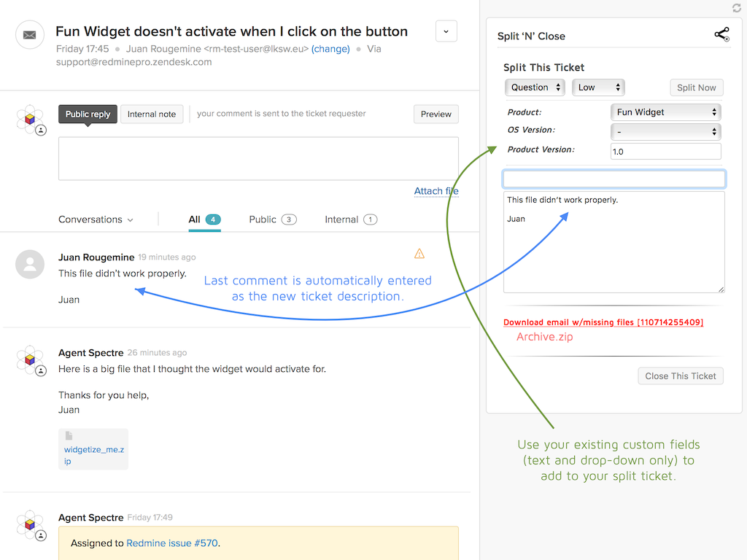Switch to the Public conversations tab
Image resolution: width=747 pixels, height=560 pixels.
(272, 219)
